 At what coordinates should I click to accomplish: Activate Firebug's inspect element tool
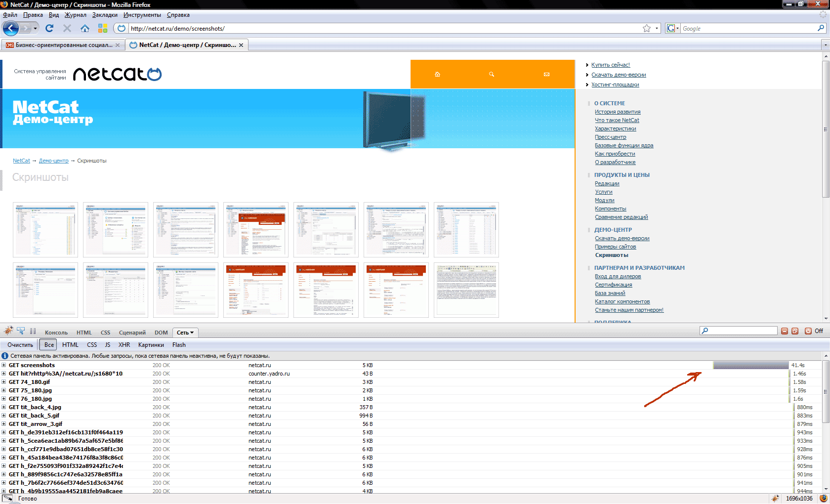pos(21,331)
